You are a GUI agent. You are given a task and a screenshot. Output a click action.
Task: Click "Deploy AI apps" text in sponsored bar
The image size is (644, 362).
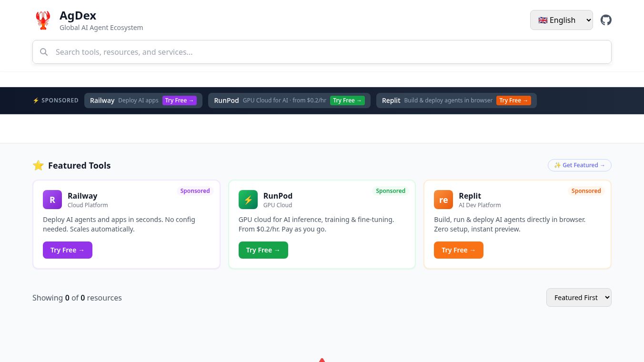(138, 101)
